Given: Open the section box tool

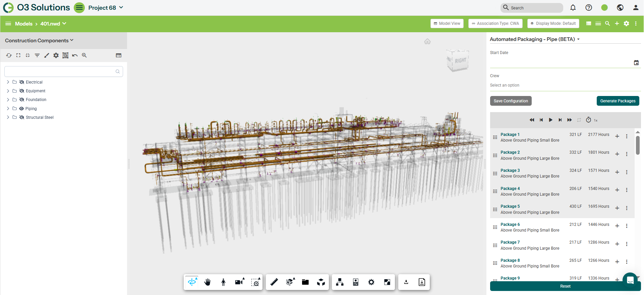Looking at the screenshot, I should (x=290, y=282).
